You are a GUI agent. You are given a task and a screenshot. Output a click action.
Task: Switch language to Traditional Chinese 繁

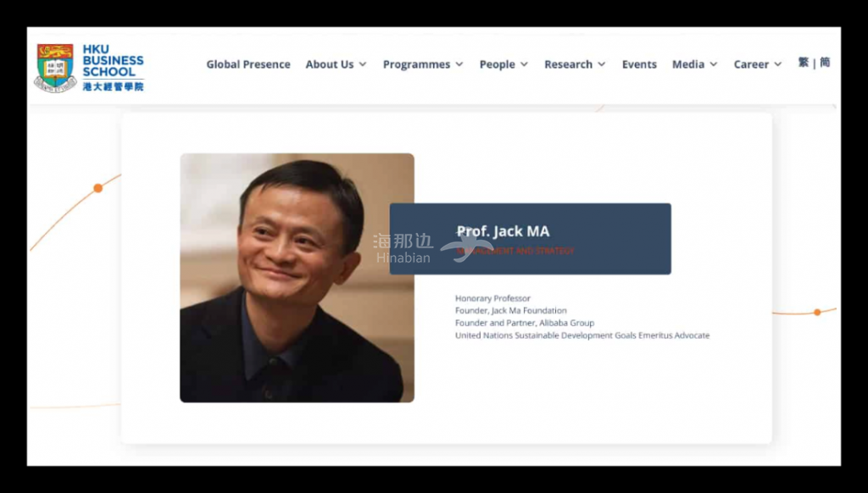click(x=803, y=63)
